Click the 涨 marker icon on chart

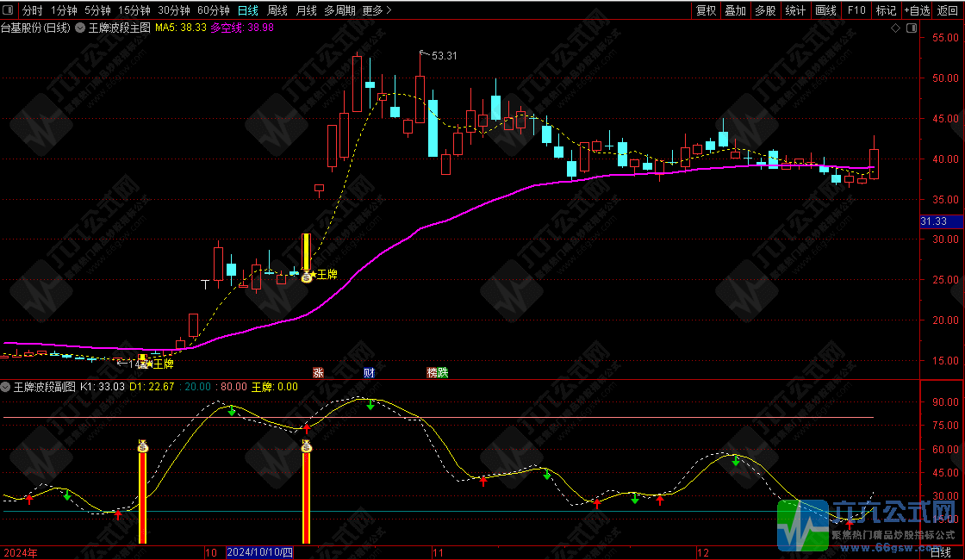[318, 372]
